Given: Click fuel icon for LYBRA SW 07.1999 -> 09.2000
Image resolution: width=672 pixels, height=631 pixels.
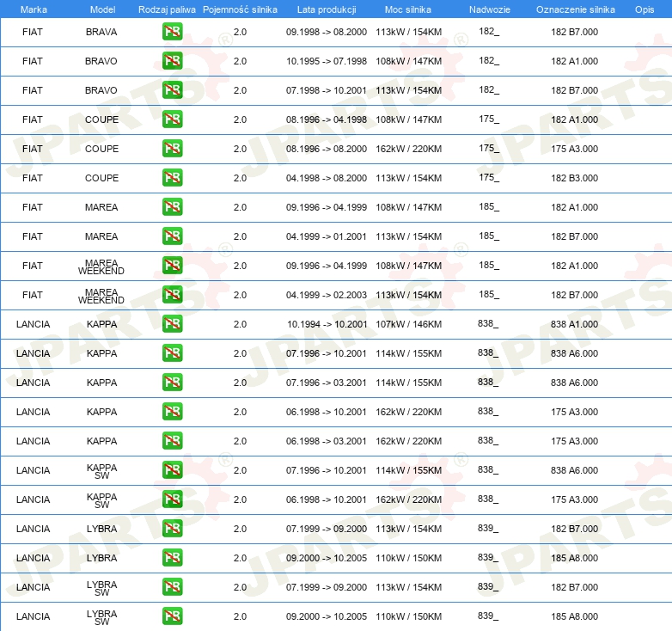Looking at the screenshot, I should (x=172, y=587).
